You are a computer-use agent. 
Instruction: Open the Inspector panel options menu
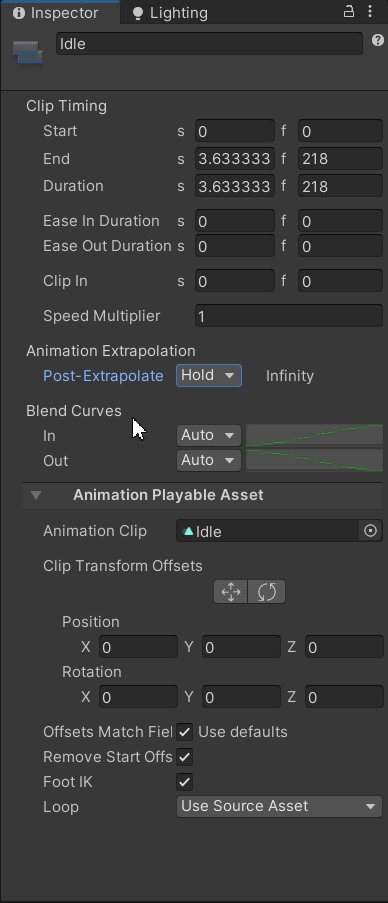[x=370, y=12]
